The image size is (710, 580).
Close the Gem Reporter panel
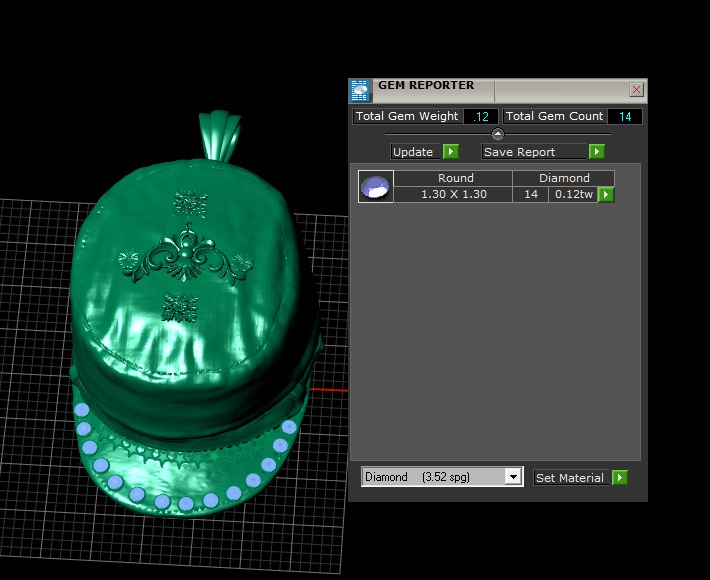(x=636, y=90)
